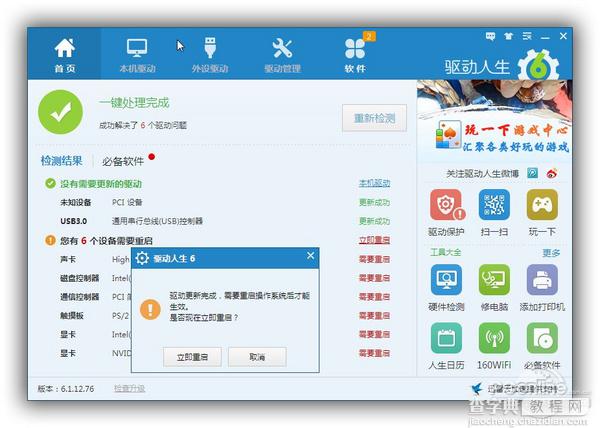This screenshot has height=428, width=600.
Task: Switch to the 检测结果 tab
Action: 61,161
